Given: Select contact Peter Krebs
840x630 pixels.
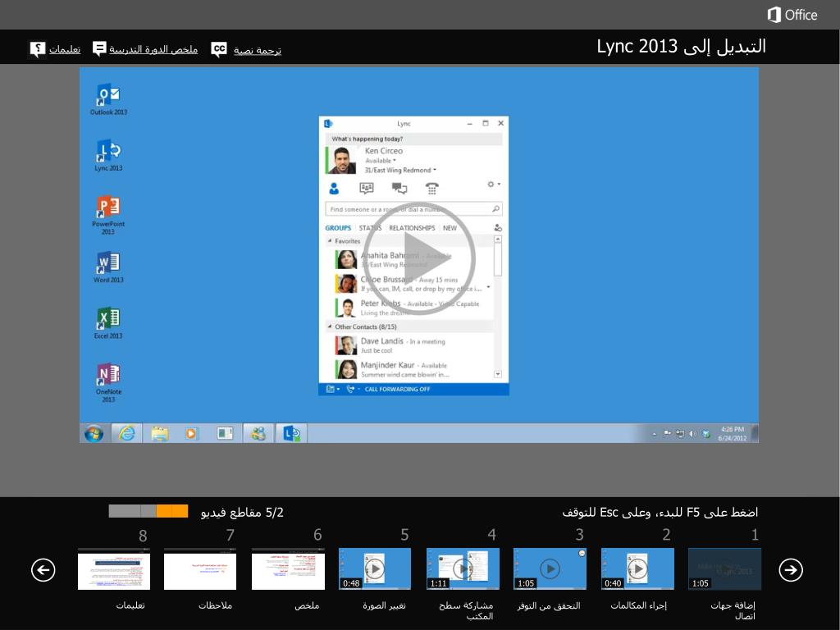Looking at the screenshot, I should tap(410, 308).
